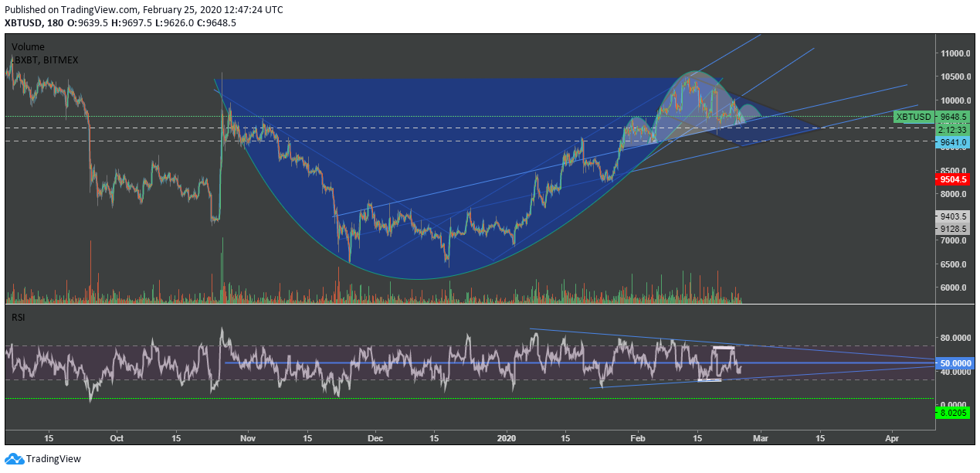Click the 40.0000 RSI axis value
980x473 pixels.
(955, 372)
